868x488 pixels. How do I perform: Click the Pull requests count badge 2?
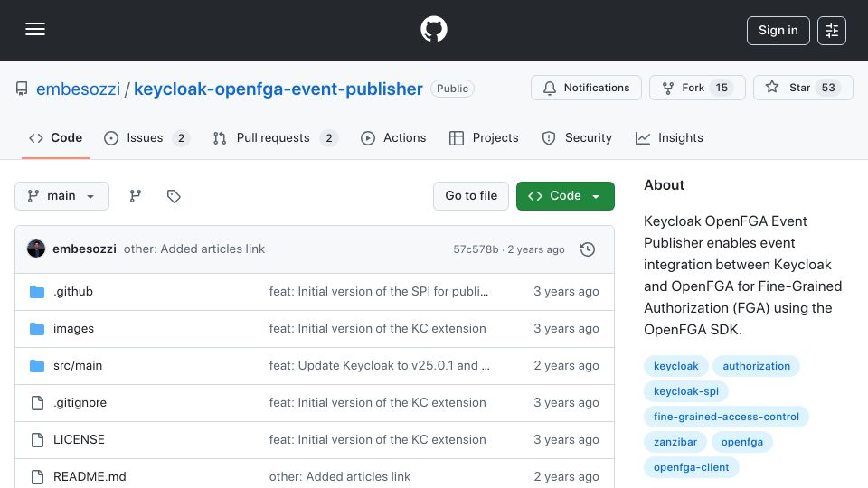(x=329, y=138)
